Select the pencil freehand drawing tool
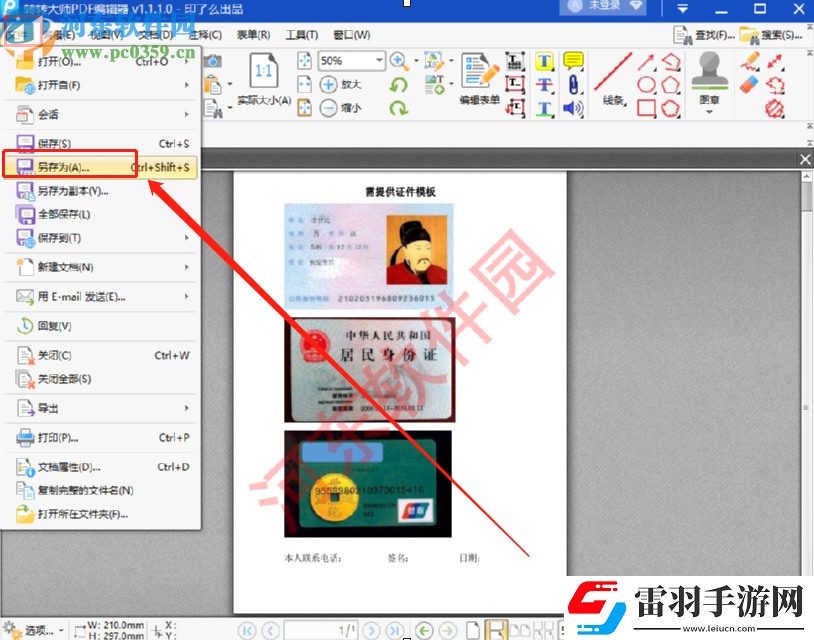Image resolution: width=814 pixels, height=640 pixels. pos(750,61)
